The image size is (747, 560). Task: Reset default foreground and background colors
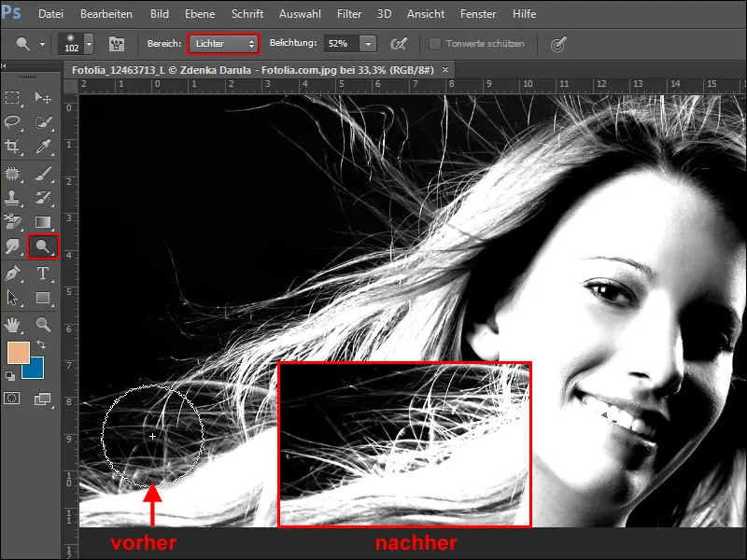coord(10,376)
